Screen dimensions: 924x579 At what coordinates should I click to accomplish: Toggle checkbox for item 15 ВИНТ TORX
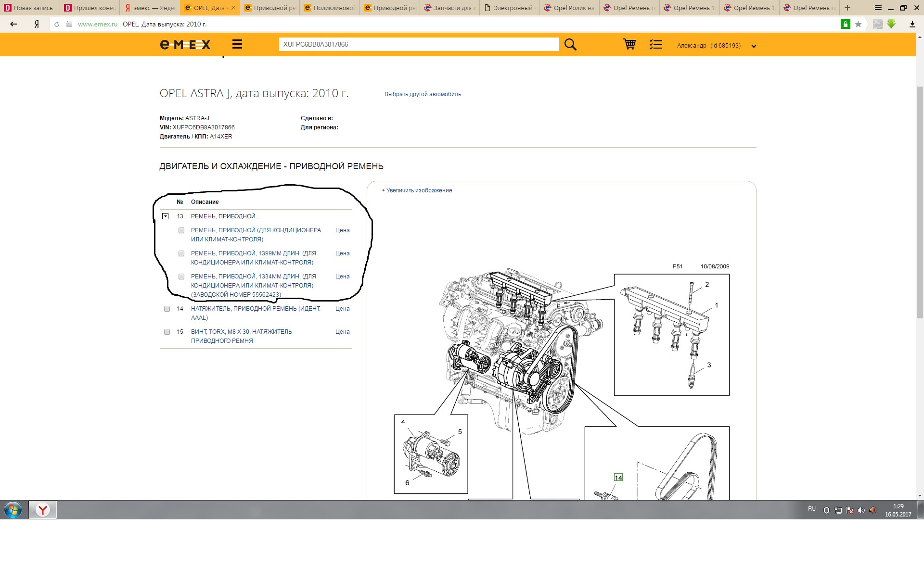[167, 331]
